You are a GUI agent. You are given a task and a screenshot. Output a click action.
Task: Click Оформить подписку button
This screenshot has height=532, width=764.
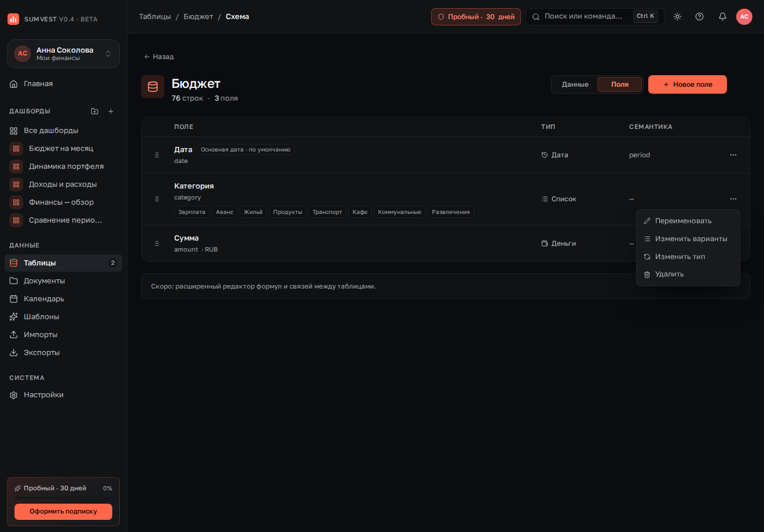click(x=63, y=511)
